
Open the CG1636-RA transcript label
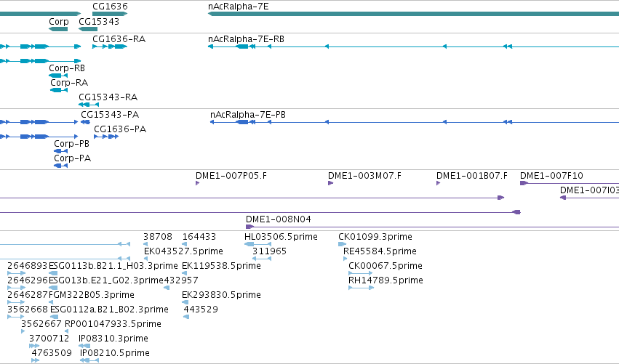pos(119,39)
